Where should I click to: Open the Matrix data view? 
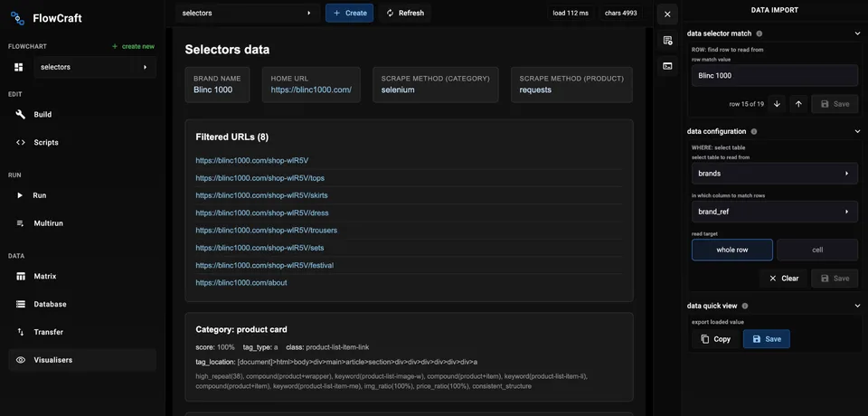pyautogui.click(x=82, y=276)
